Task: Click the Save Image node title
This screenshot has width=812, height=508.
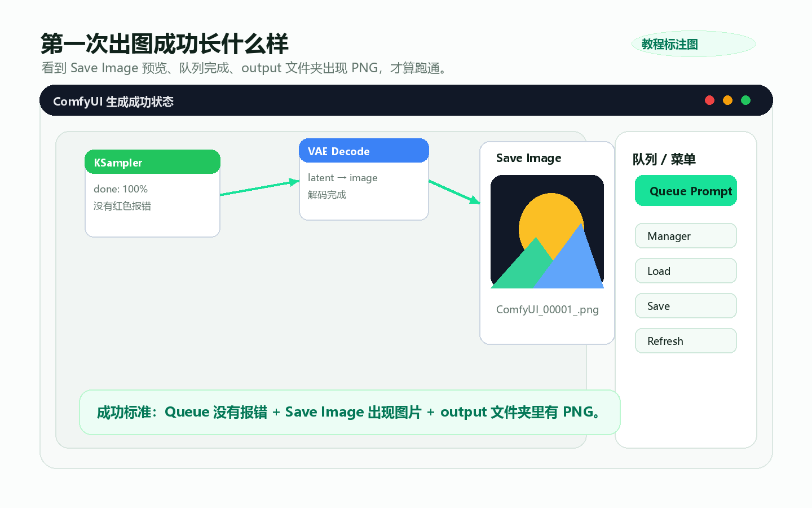Action: pyautogui.click(x=528, y=158)
